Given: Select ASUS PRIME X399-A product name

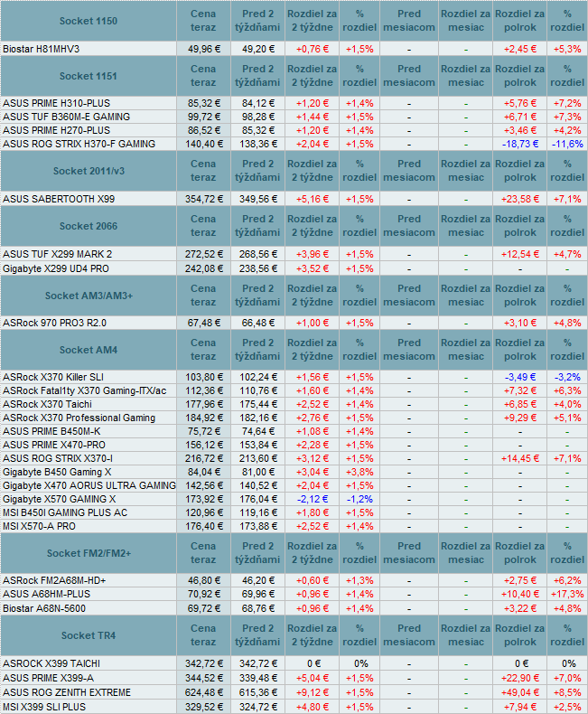Looking at the screenshot, I should click(48, 679).
